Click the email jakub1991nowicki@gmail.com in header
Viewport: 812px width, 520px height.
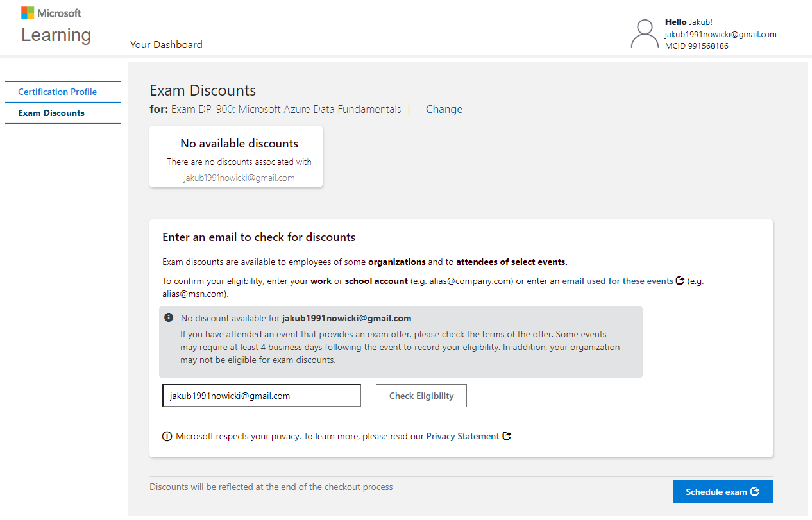point(721,34)
